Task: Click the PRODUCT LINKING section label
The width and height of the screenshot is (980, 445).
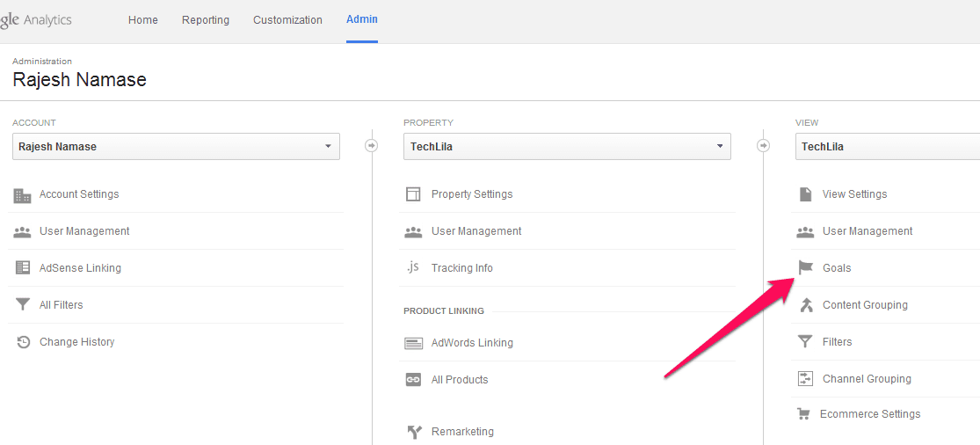Action: tap(444, 310)
